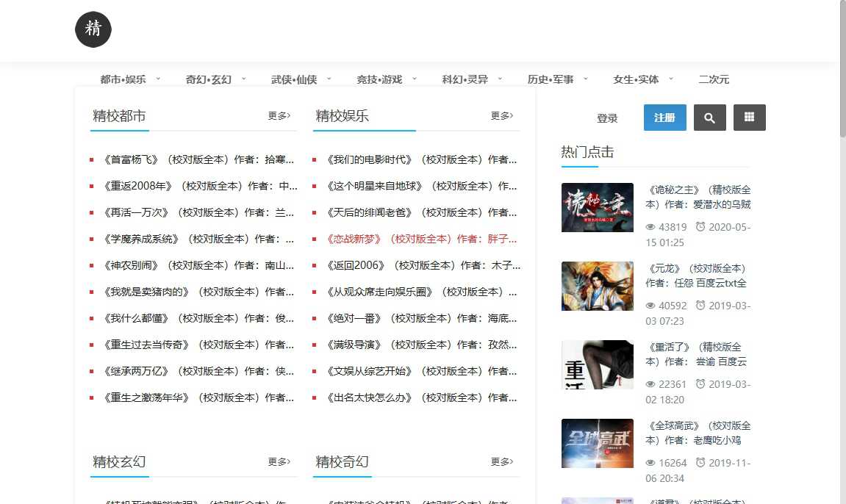Screen dimensions: 846x504
Task: Open the 科幻•灵异 menu item
Action: click(x=465, y=79)
